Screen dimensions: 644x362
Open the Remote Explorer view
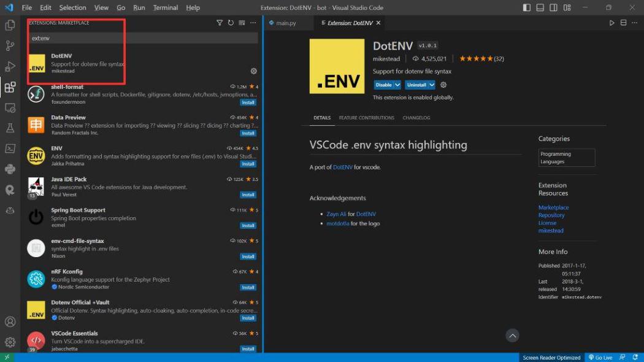(10, 107)
